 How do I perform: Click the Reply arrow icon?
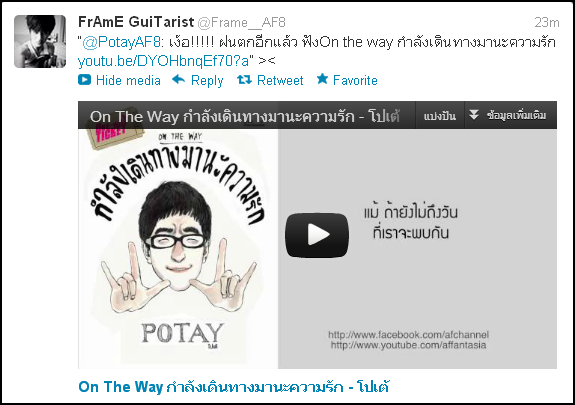179,79
